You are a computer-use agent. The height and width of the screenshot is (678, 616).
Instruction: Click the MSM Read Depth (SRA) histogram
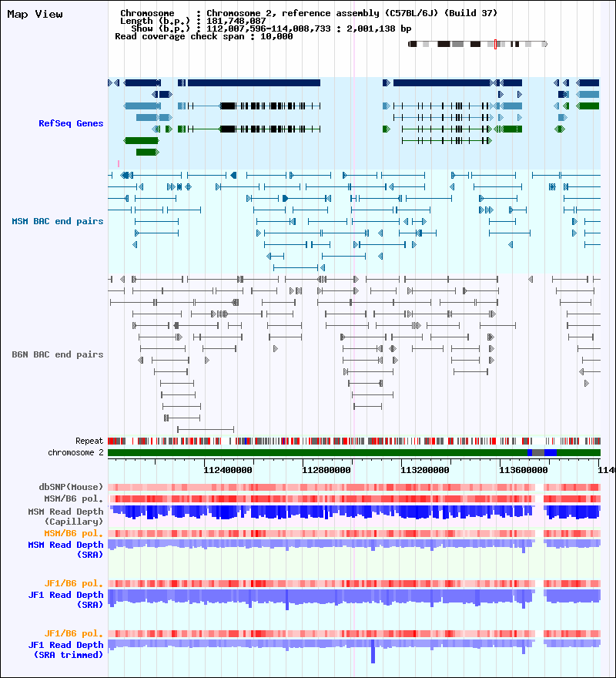tap(354, 545)
